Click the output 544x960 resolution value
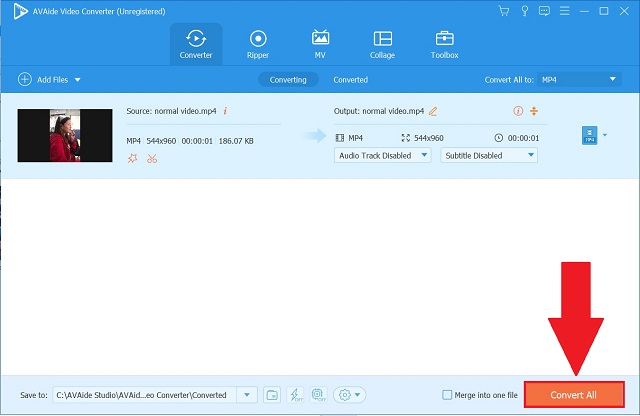640x416 pixels. click(429, 138)
